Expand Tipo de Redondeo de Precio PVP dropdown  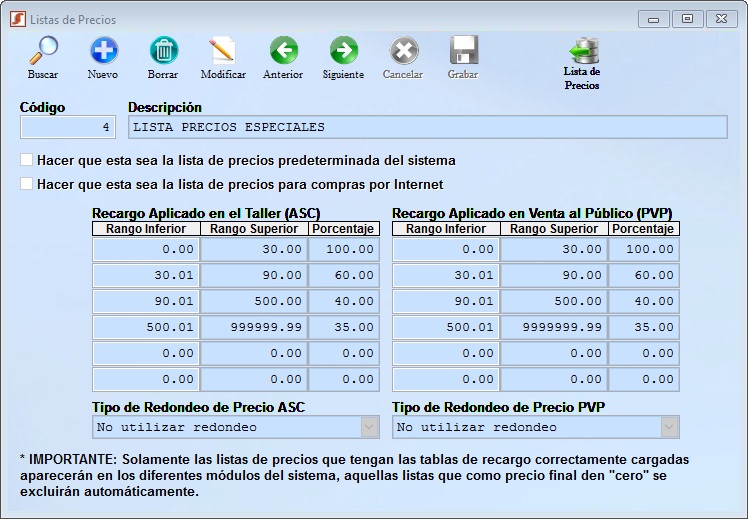click(535, 427)
